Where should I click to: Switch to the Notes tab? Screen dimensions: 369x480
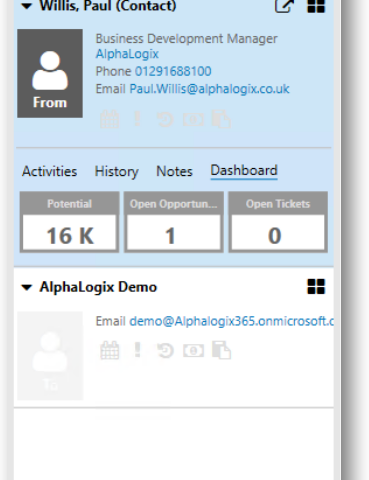coord(174,171)
